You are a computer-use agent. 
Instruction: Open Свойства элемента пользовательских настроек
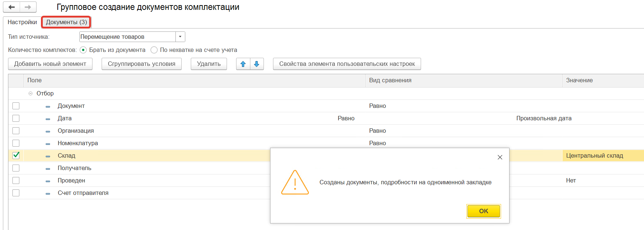347,64
